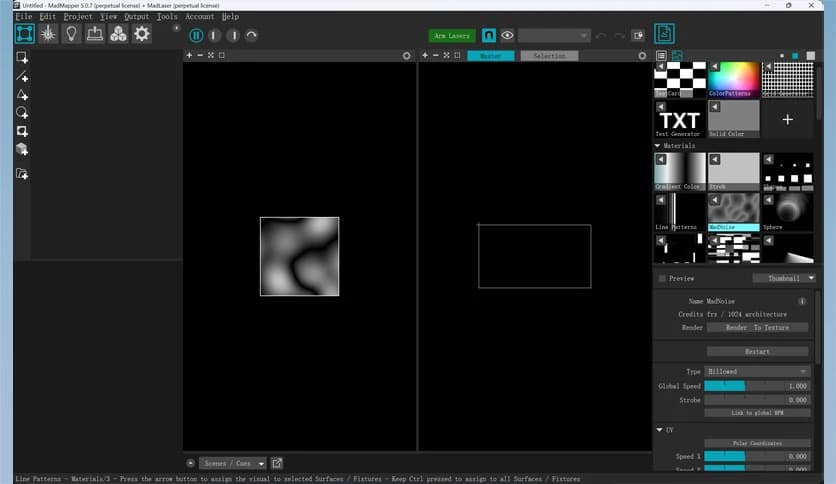The image size is (836, 484).
Task: Zoom out on the right output view
Action: pyautogui.click(x=436, y=55)
